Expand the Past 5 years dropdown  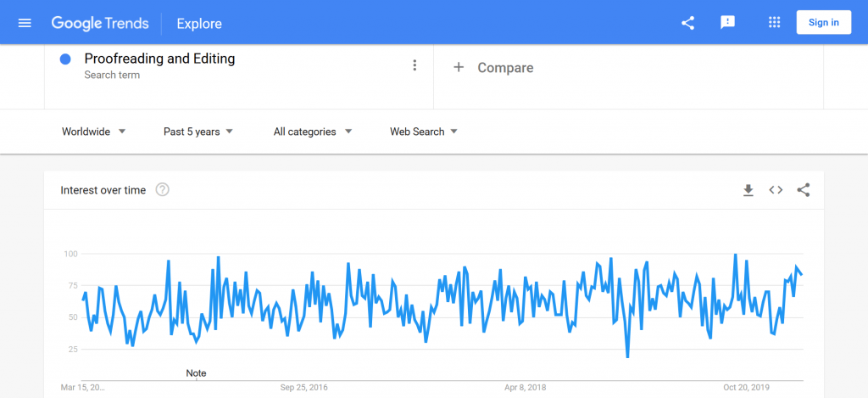(x=198, y=132)
